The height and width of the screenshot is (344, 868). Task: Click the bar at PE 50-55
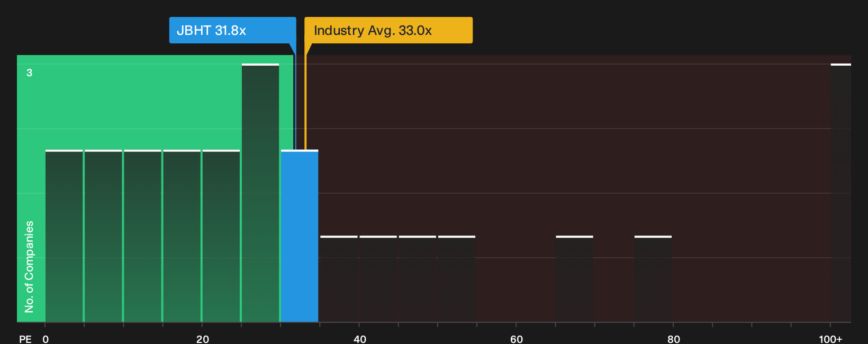(457, 279)
